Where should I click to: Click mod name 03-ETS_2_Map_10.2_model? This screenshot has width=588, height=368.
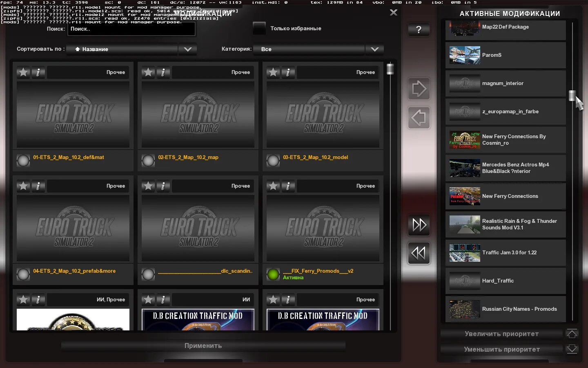pyautogui.click(x=316, y=157)
